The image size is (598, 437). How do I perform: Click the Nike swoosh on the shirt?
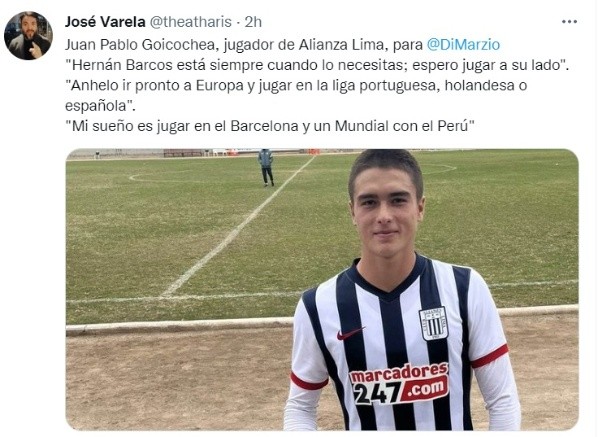coord(349,334)
